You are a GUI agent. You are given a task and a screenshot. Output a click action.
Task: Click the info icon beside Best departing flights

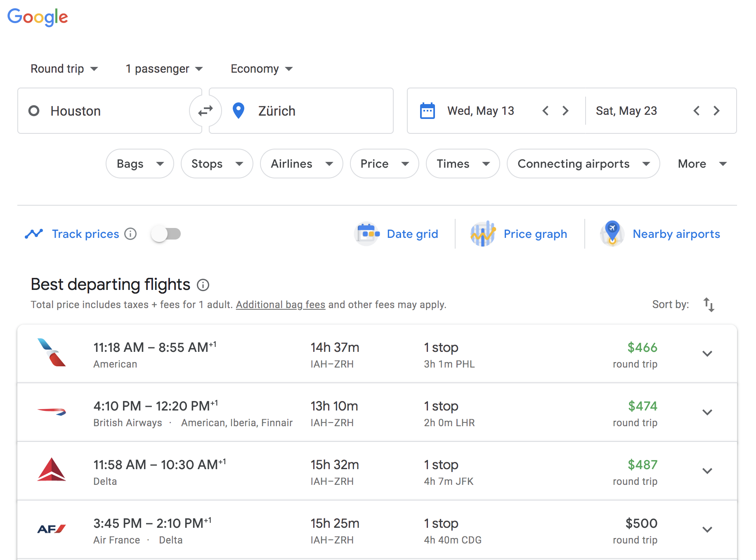click(x=203, y=285)
